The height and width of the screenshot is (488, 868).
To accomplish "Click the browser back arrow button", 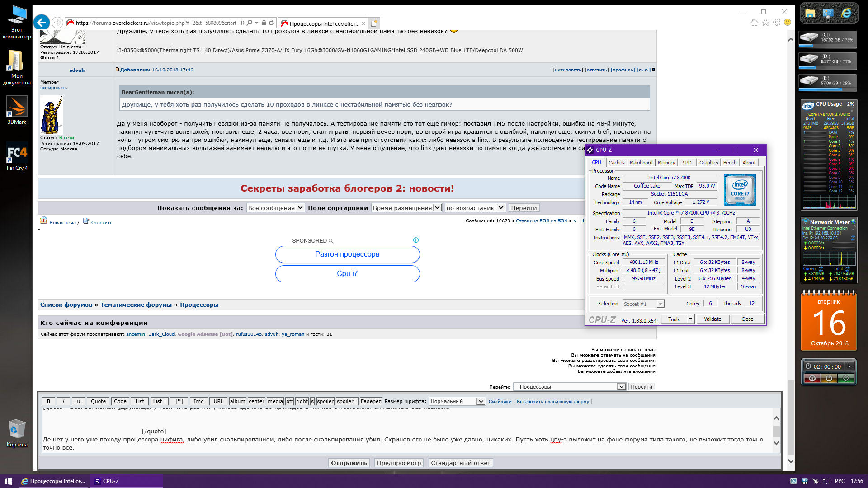I will [42, 23].
